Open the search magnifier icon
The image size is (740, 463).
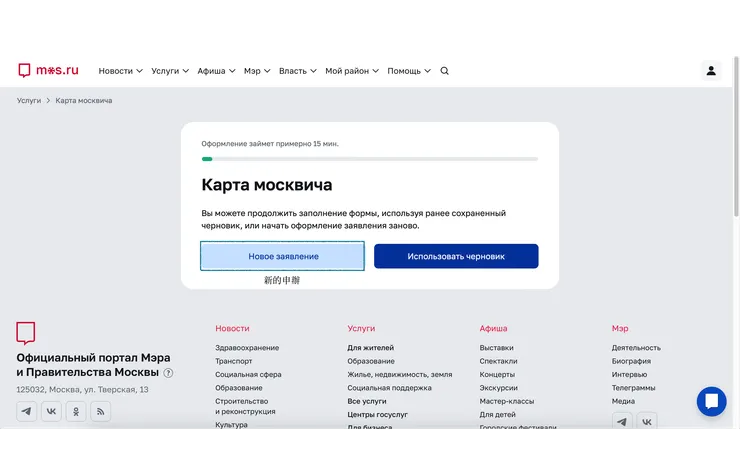[x=445, y=71]
